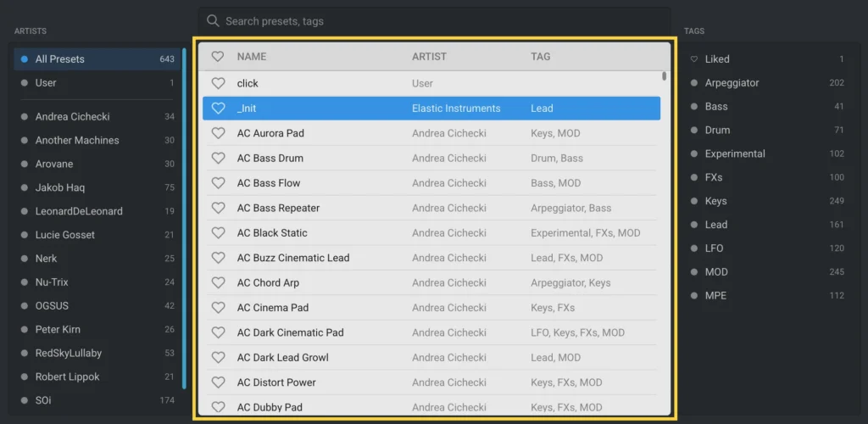
Task: Heart AC Dark Cinematic Pad row
Action: pyautogui.click(x=218, y=332)
